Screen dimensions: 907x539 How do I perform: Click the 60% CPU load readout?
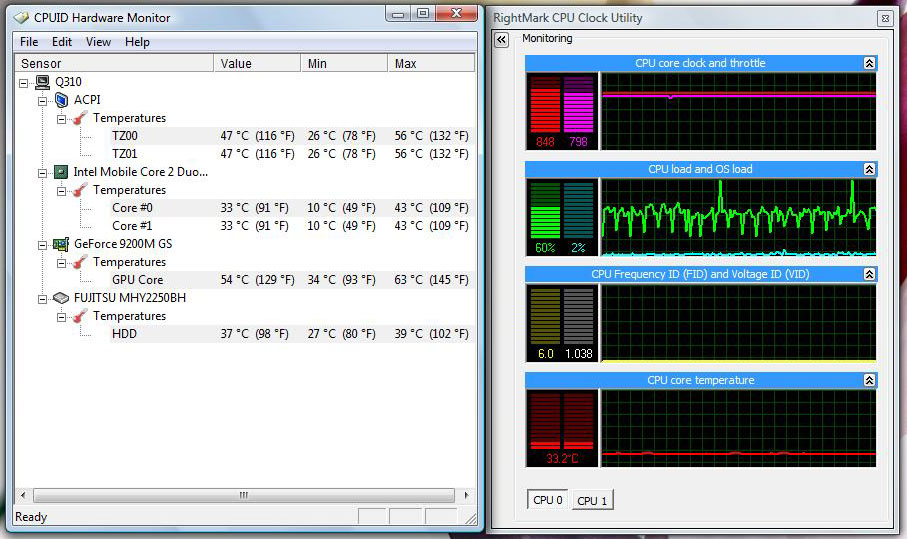(545, 248)
